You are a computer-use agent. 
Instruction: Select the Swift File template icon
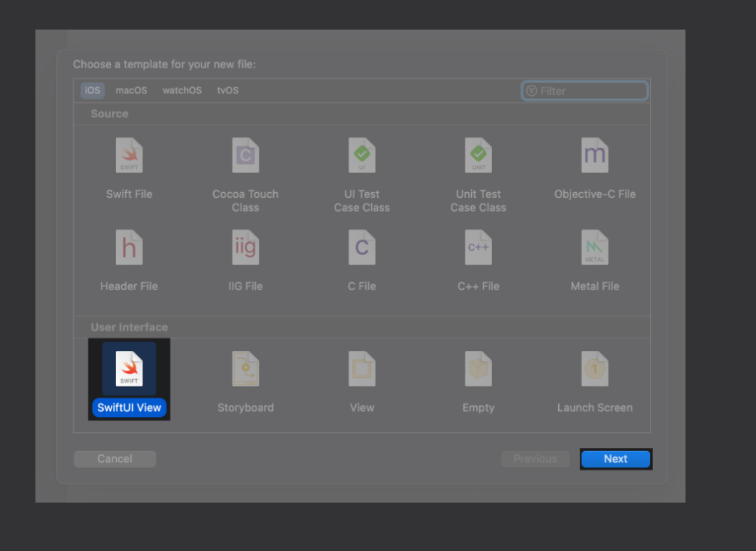point(129,155)
